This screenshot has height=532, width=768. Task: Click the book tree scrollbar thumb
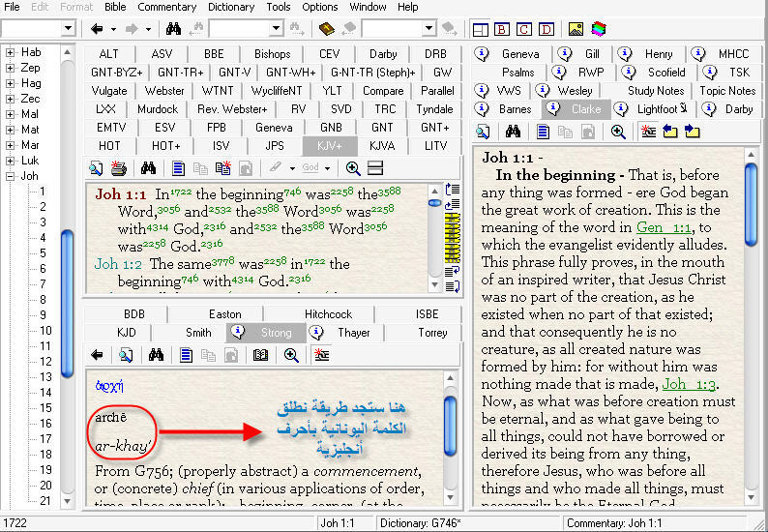pyautogui.click(x=67, y=304)
